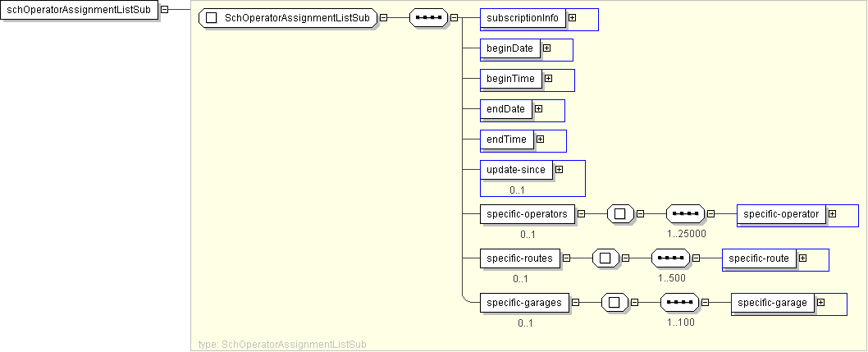This screenshot has width=868, height=352.
Task: Select the specific-operator element box
Action: (781, 214)
